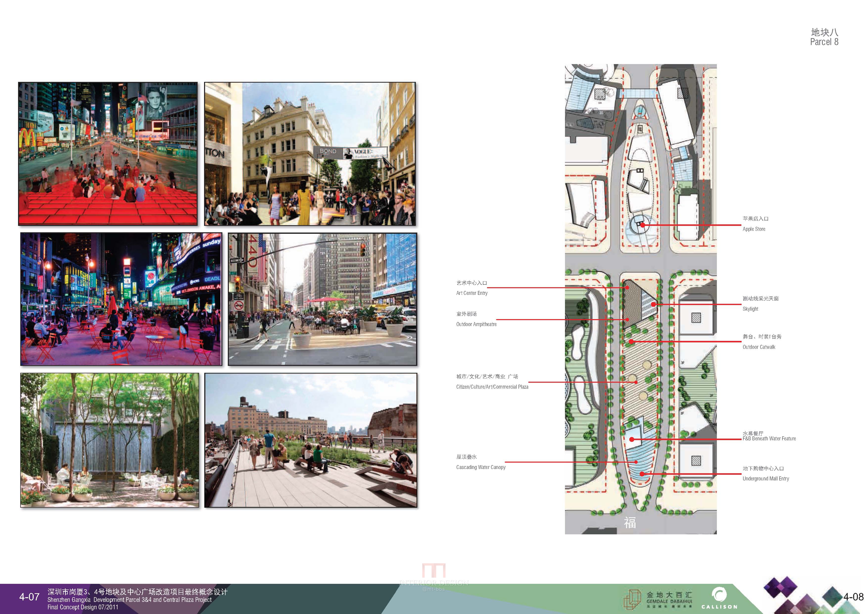Click the waterfall pocket park photo
This screenshot has width=868, height=614.
coord(110,440)
